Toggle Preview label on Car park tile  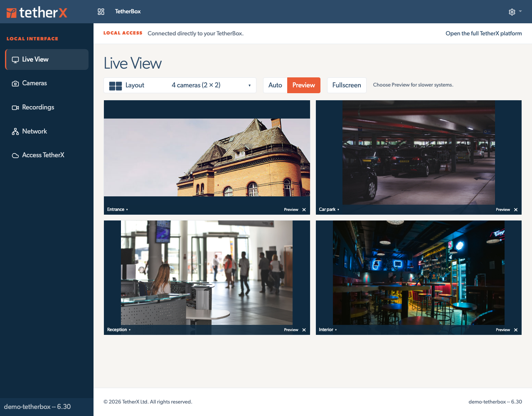tap(503, 210)
